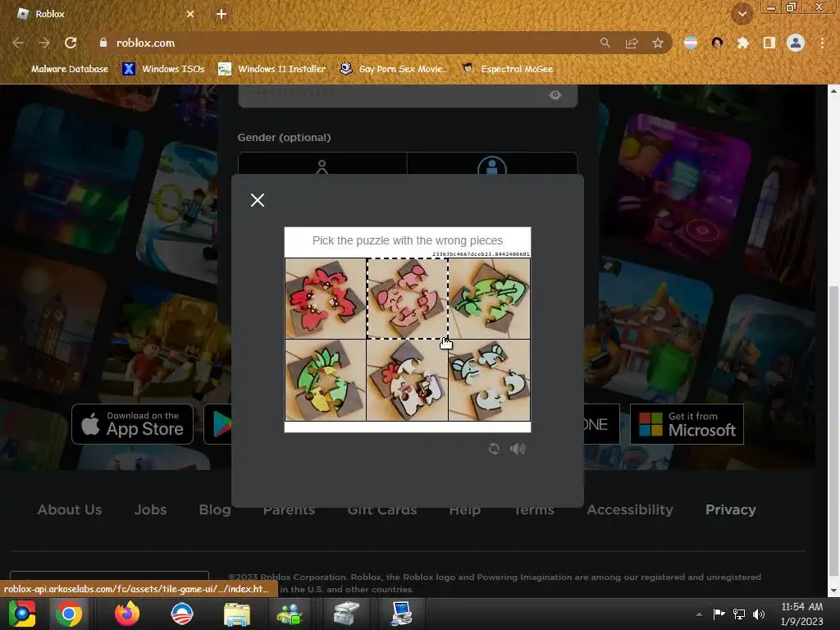
Task: Open the extensions puzzle-piece menu
Action: tap(743, 43)
